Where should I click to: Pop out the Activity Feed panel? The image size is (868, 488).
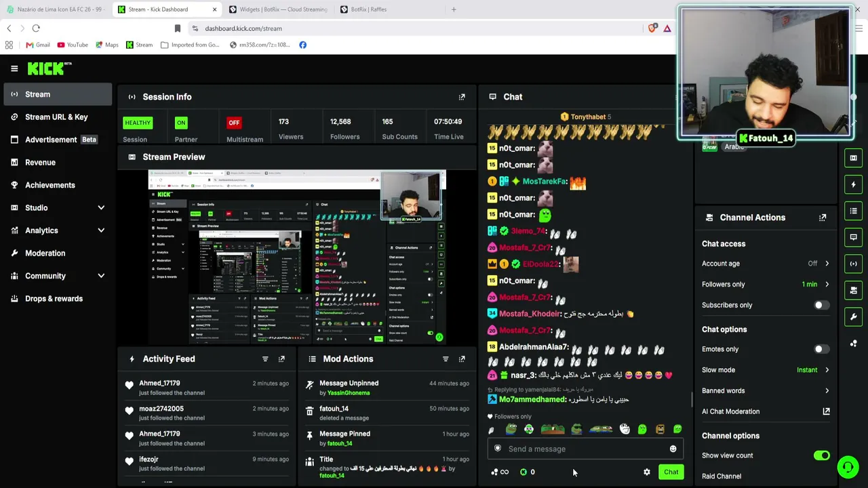click(x=281, y=359)
